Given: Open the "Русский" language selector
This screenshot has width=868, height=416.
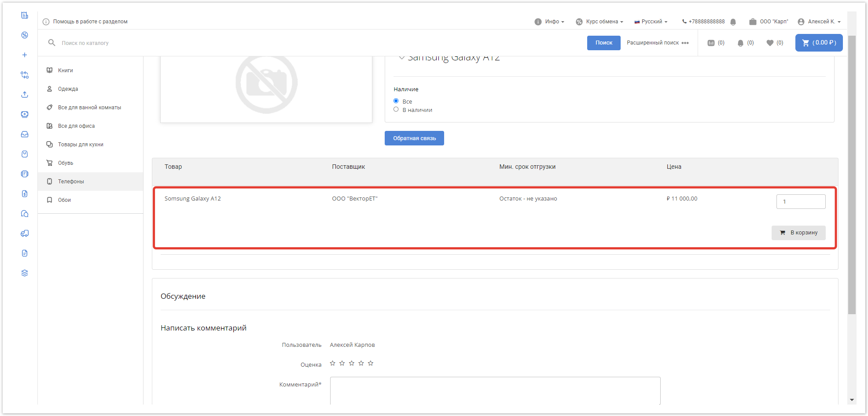Looking at the screenshot, I should [x=651, y=22].
